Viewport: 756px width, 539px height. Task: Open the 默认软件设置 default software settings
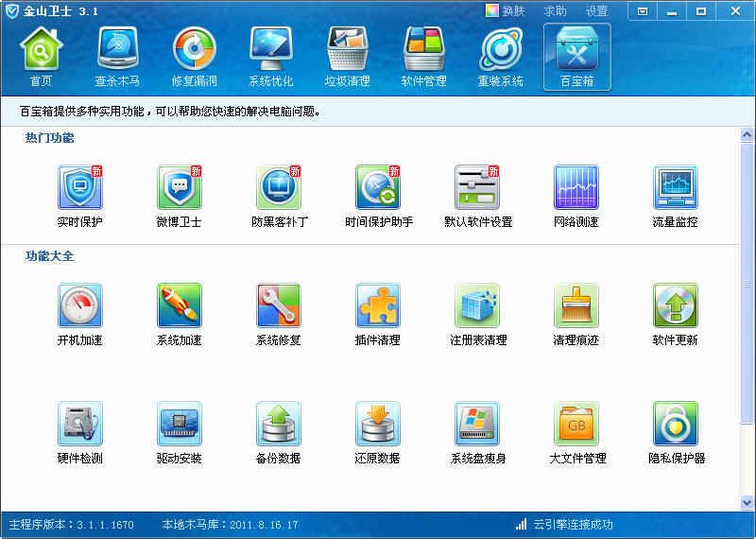[477, 188]
